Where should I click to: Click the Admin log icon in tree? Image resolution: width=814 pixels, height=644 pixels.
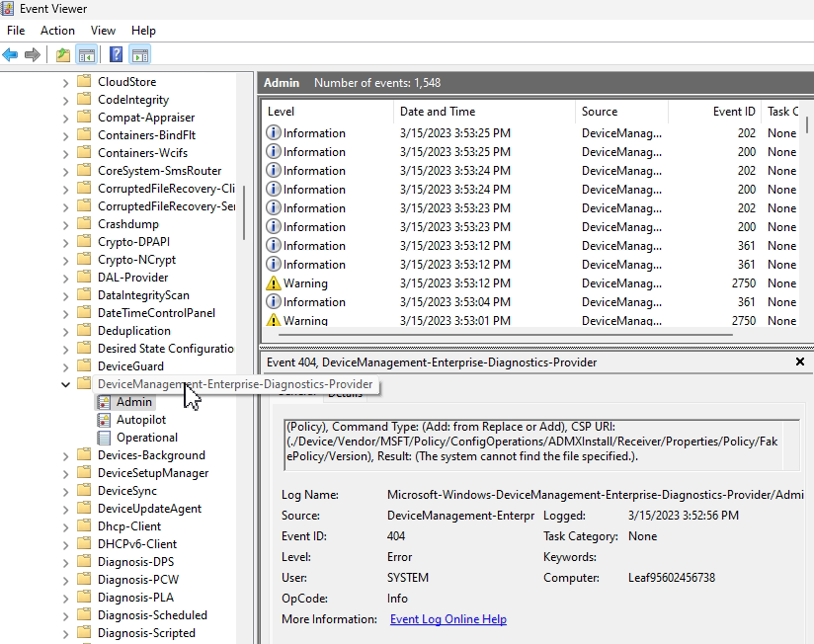[x=104, y=402]
